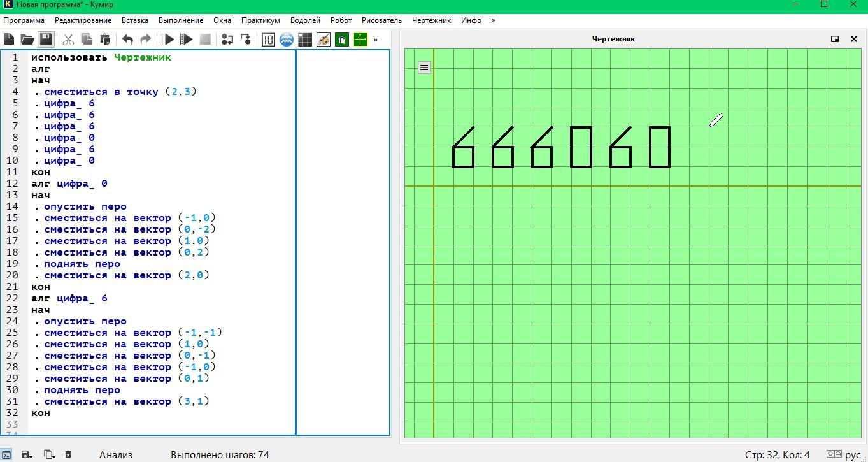This screenshot has width=868, height=462.
Task: Expand hidden menu items via » in menu bar
Action: click(x=493, y=20)
